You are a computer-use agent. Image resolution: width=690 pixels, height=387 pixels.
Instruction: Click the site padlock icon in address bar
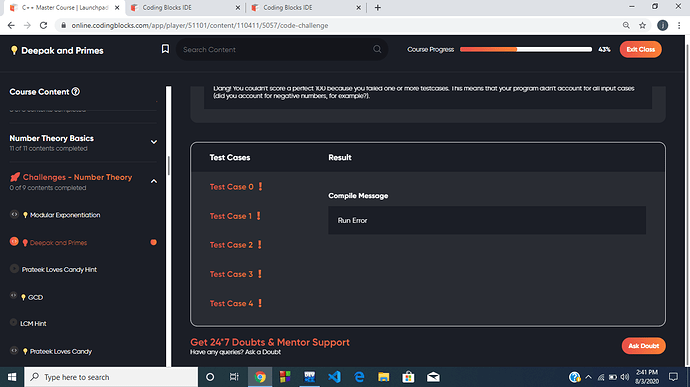[63, 26]
